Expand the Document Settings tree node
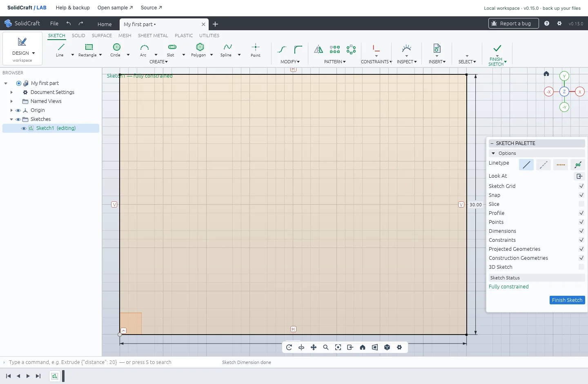 click(x=11, y=92)
